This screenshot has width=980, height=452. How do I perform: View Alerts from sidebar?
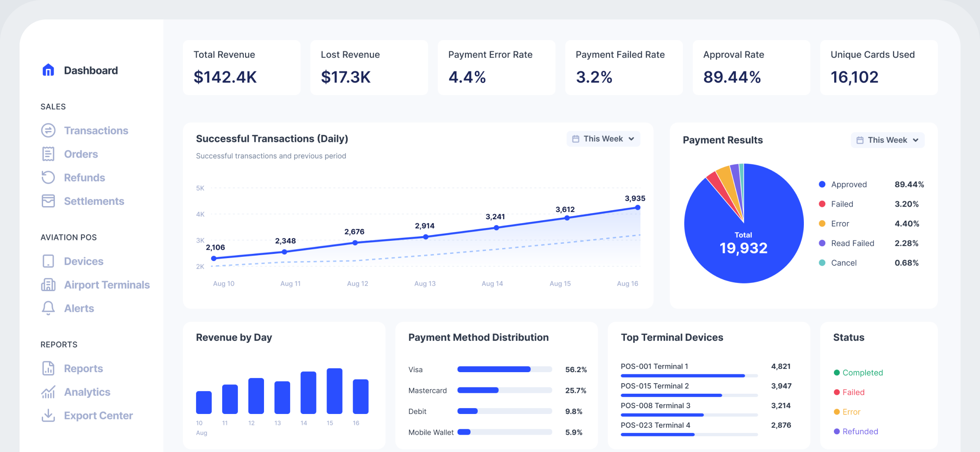point(79,308)
